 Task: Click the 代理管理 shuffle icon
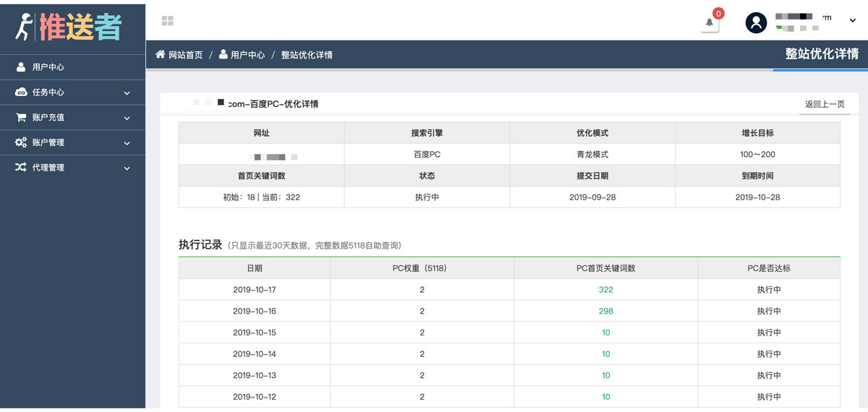21,167
